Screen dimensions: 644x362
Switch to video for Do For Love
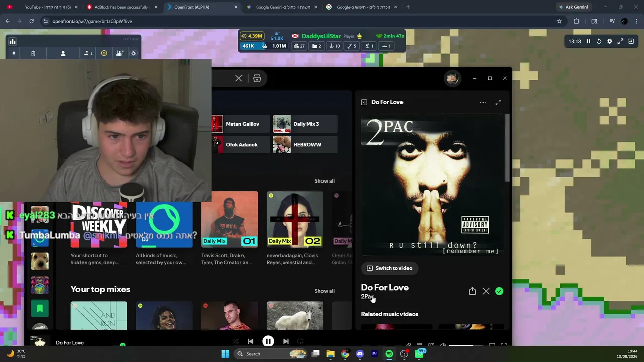(x=389, y=268)
